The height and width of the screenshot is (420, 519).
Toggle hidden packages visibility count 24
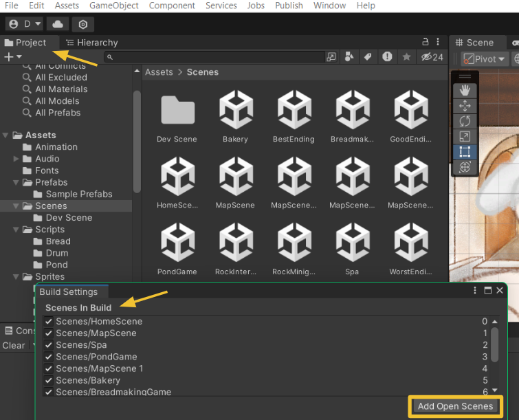432,57
